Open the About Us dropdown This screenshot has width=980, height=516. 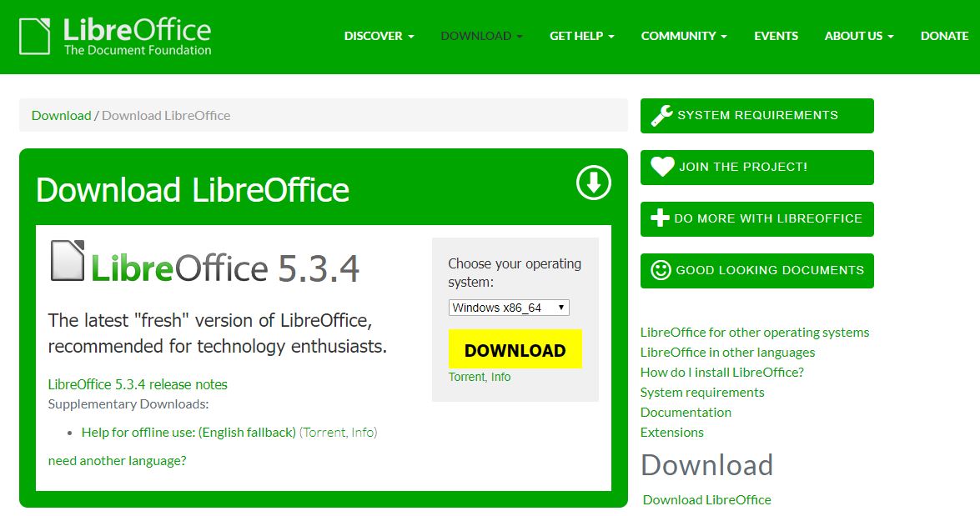[x=859, y=36]
